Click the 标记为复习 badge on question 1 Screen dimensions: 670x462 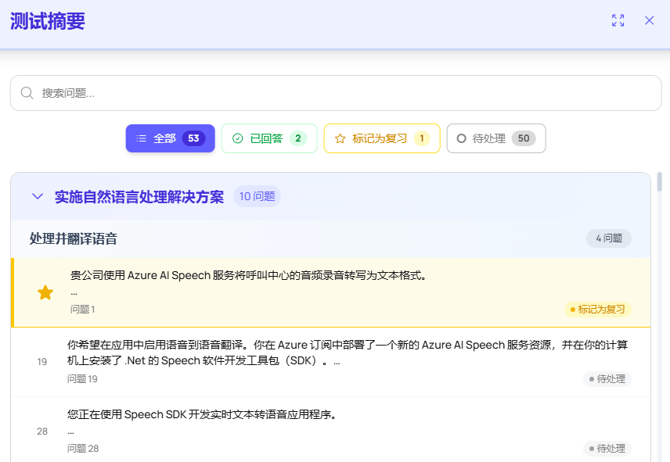tap(596, 310)
